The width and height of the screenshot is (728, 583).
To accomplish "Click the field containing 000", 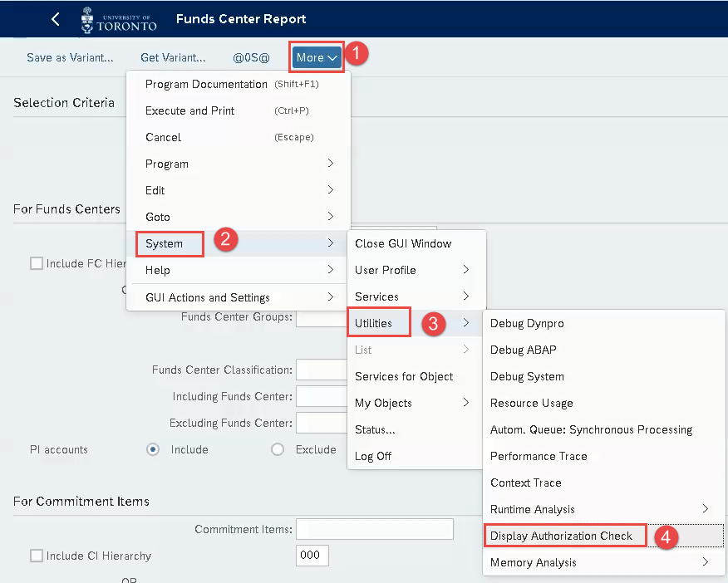I will tap(312, 555).
